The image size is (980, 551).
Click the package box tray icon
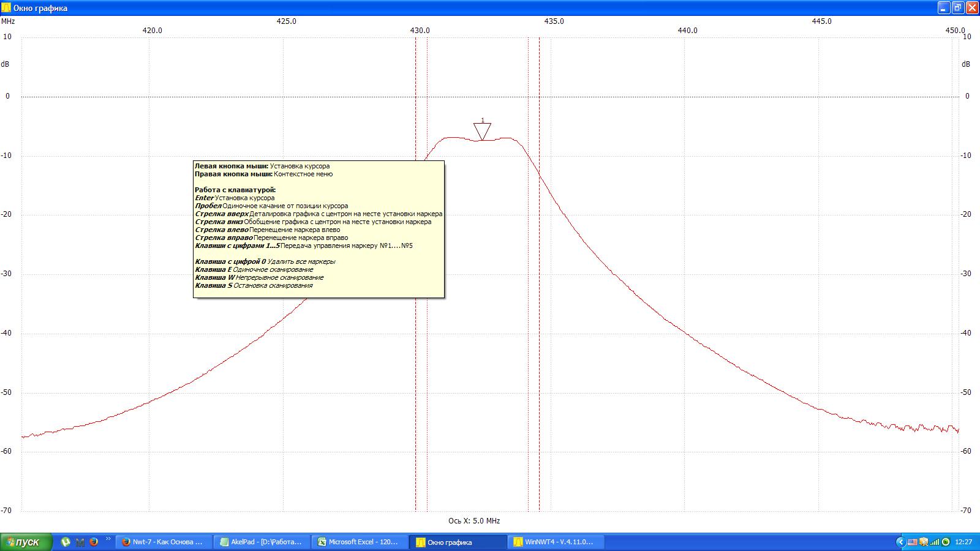click(924, 542)
